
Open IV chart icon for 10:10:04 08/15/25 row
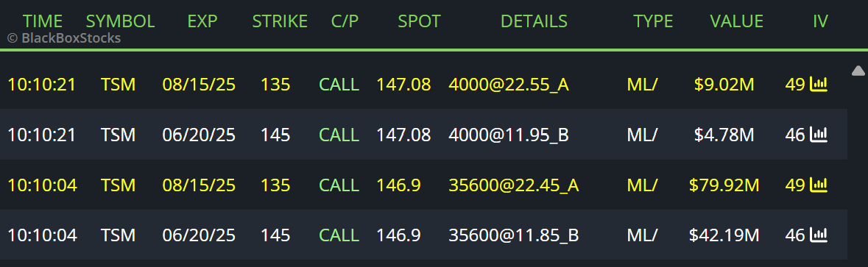click(x=818, y=185)
